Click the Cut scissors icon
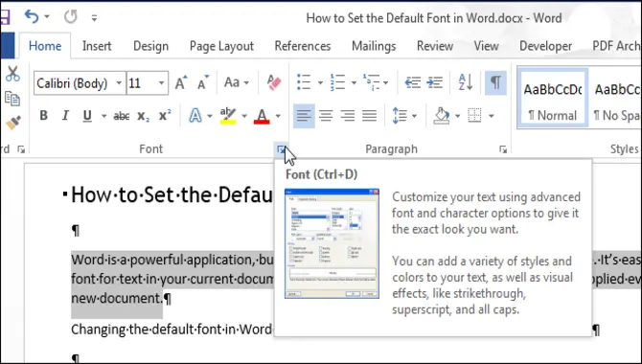This screenshot has width=642, height=364. coord(12,74)
